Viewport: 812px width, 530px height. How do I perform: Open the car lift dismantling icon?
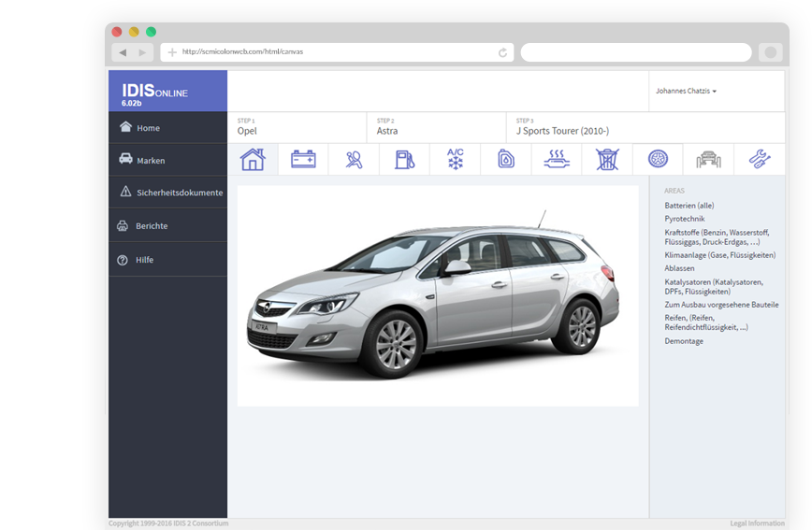pos(708,160)
